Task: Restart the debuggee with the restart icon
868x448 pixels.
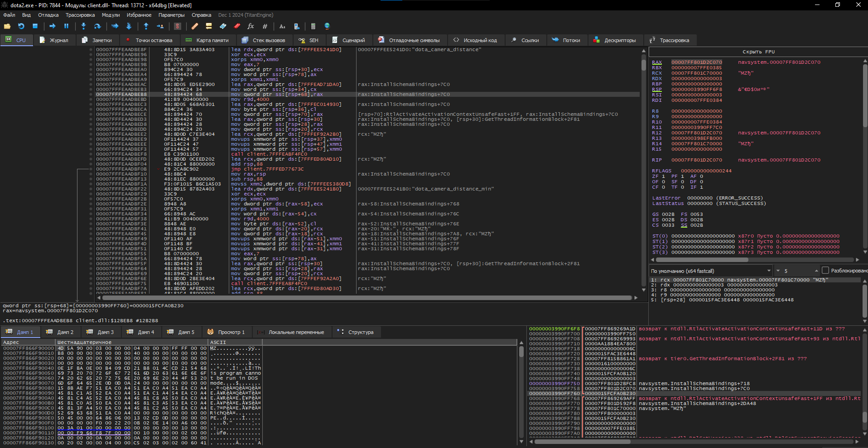Action: click(x=21, y=26)
